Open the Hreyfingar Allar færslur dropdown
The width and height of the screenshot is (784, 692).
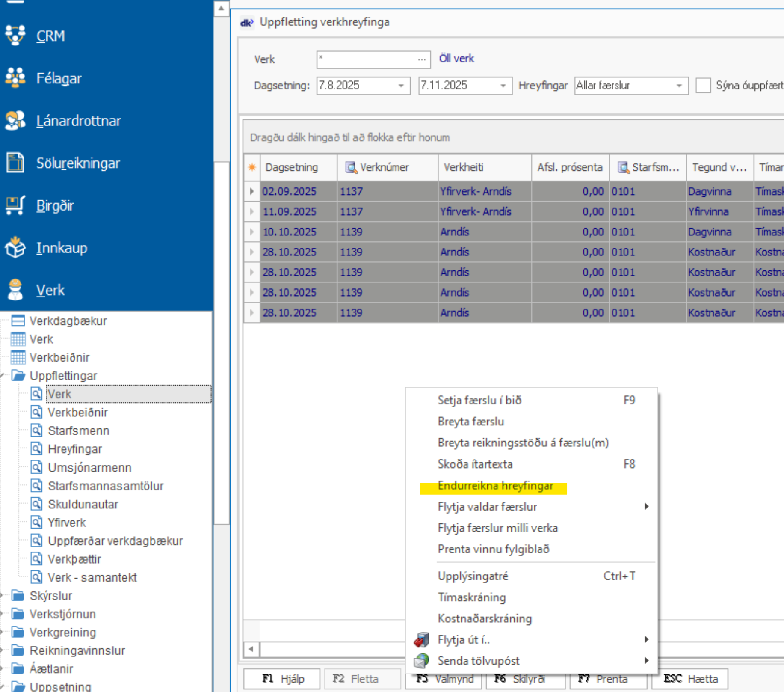[x=679, y=86]
